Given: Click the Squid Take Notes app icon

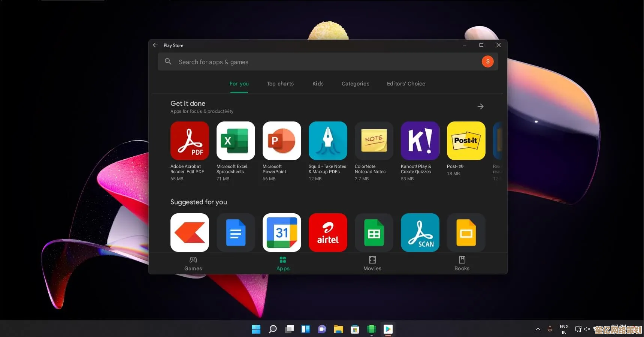Looking at the screenshot, I should (328, 141).
